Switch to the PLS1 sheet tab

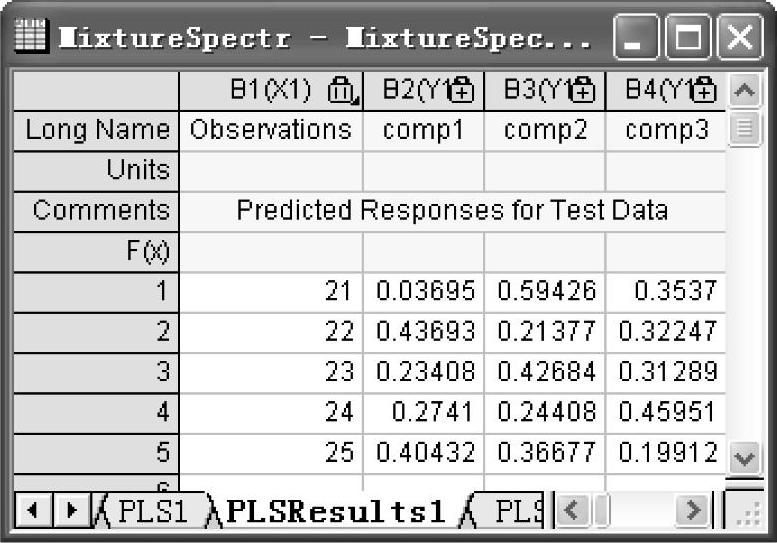[x=150, y=512]
